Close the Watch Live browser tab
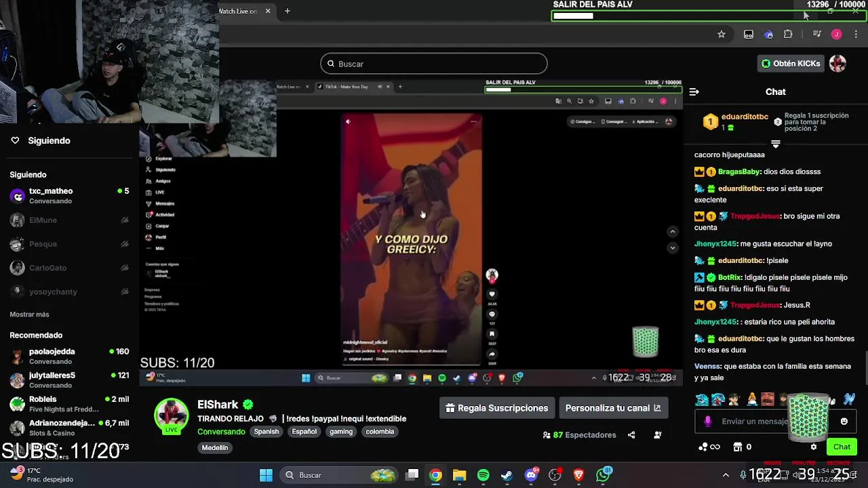Viewport: 868px width, 488px height. [x=268, y=11]
